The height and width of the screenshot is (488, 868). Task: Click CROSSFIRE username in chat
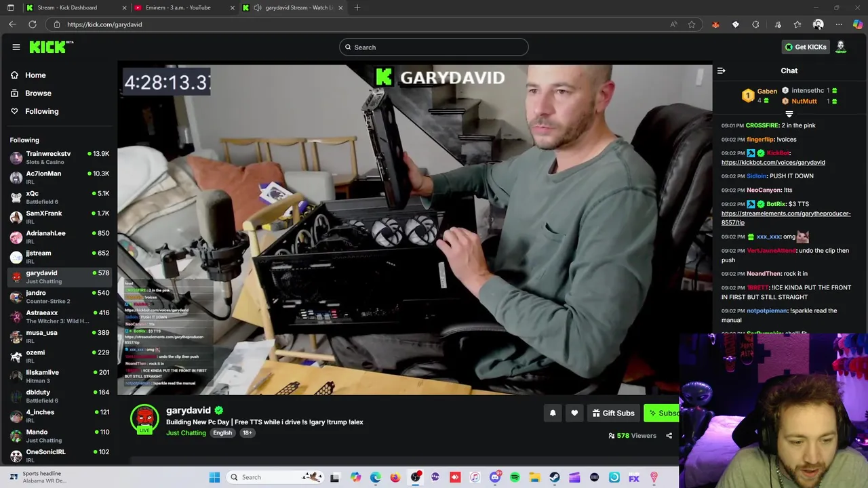pos(762,125)
